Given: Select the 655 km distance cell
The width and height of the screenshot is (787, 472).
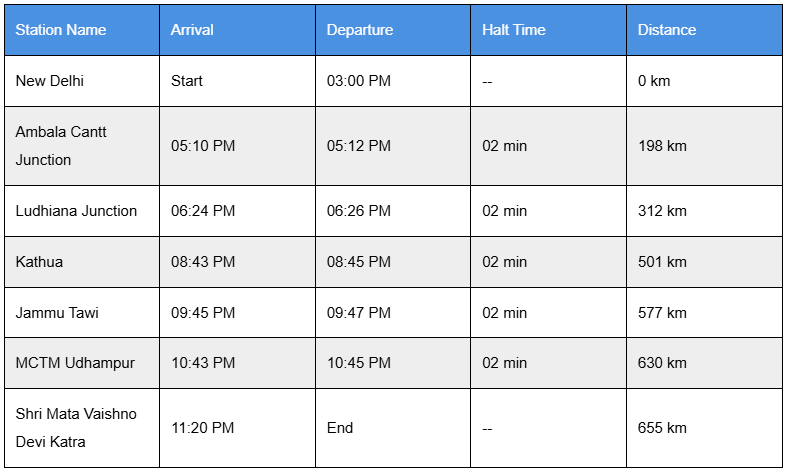Looking at the screenshot, I should (x=662, y=428).
